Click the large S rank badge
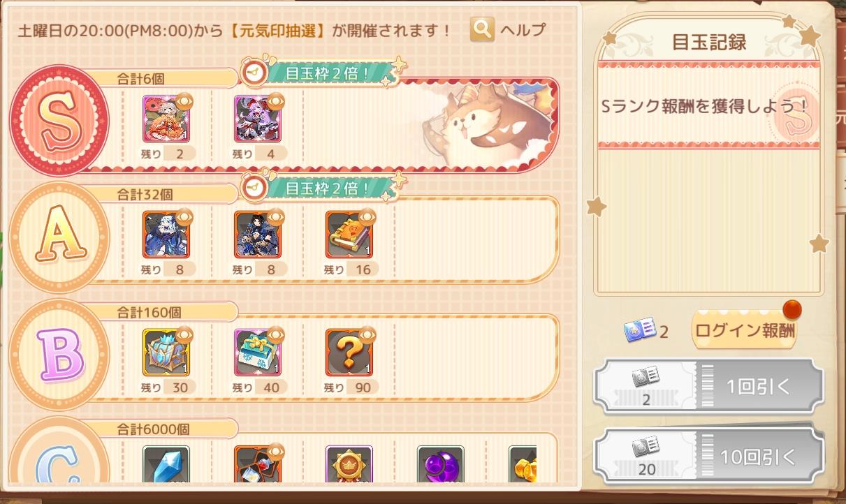The height and width of the screenshot is (504, 846). [59, 120]
